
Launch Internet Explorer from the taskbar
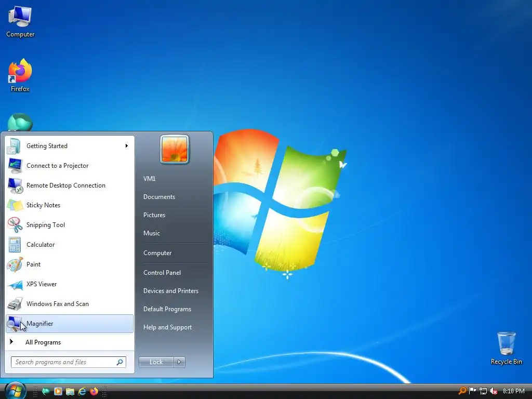pos(82,391)
